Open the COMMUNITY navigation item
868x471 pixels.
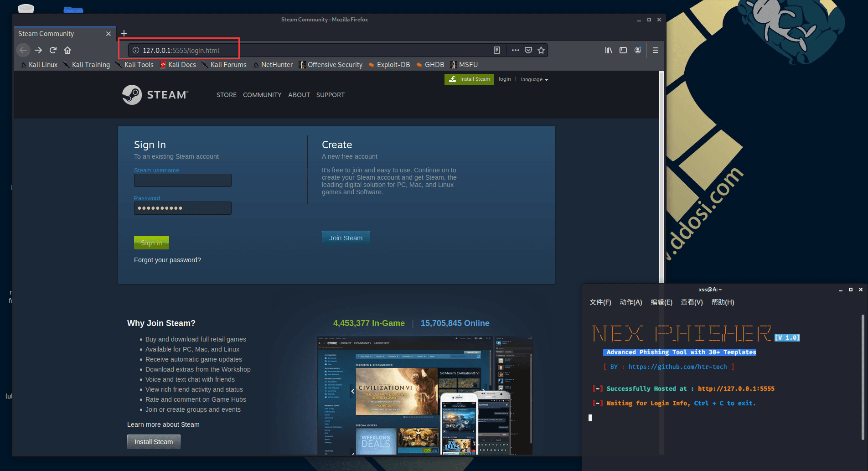(262, 95)
